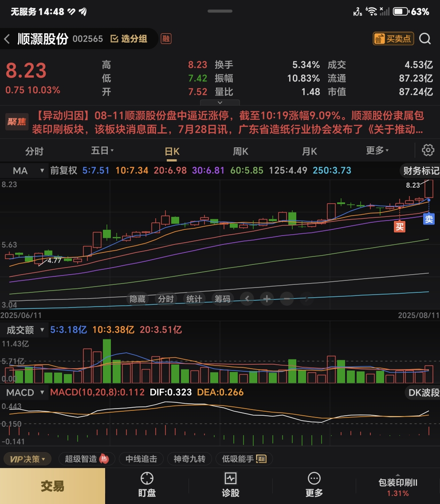Open 统计 statistics tool
This screenshot has width=440, height=504.
pos(194,299)
